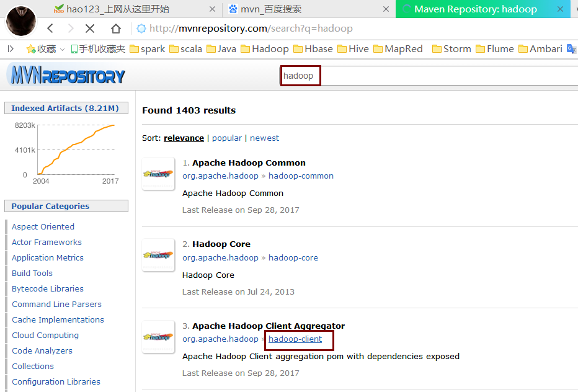This screenshot has width=578, height=392.
Task: Open org.apache.hadoop group in result 3
Action: [220, 339]
